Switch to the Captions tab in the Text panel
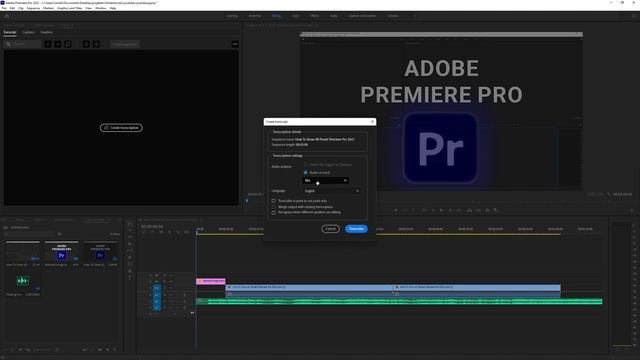This screenshot has width=640, height=360. pos(28,32)
